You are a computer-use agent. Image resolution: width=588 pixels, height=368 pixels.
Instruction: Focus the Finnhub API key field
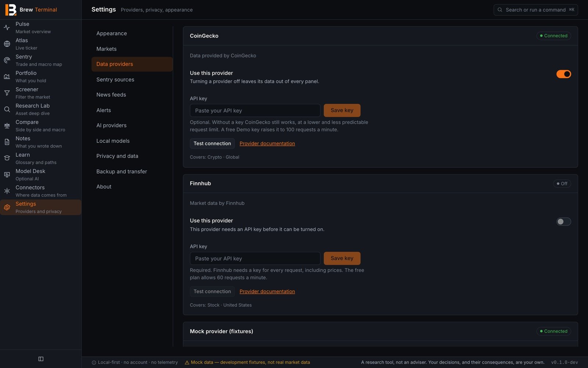pos(255,258)
